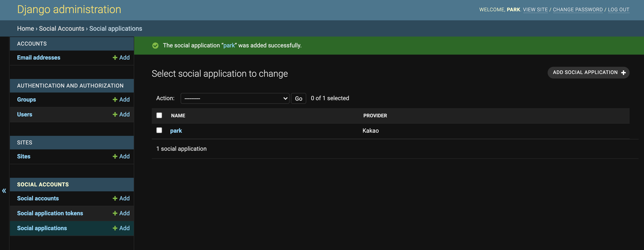
Task: Click plus Add icon for Social applications
Action: [115, 228]
